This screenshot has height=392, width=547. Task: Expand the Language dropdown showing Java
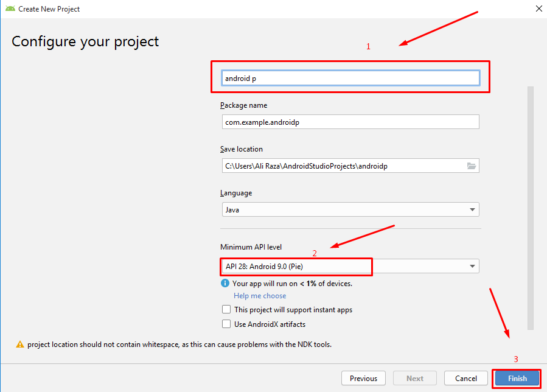pyautogui.click(x=349, y=210)
